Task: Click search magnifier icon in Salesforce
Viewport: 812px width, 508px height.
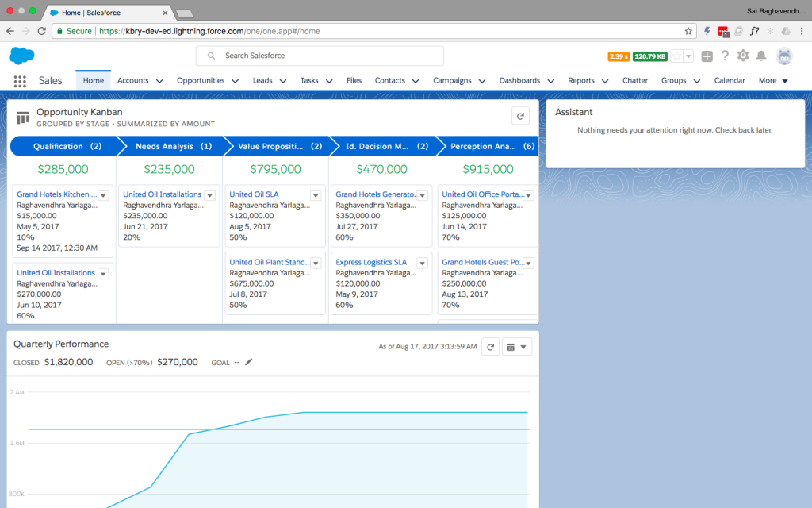Action: pos(211,56)
